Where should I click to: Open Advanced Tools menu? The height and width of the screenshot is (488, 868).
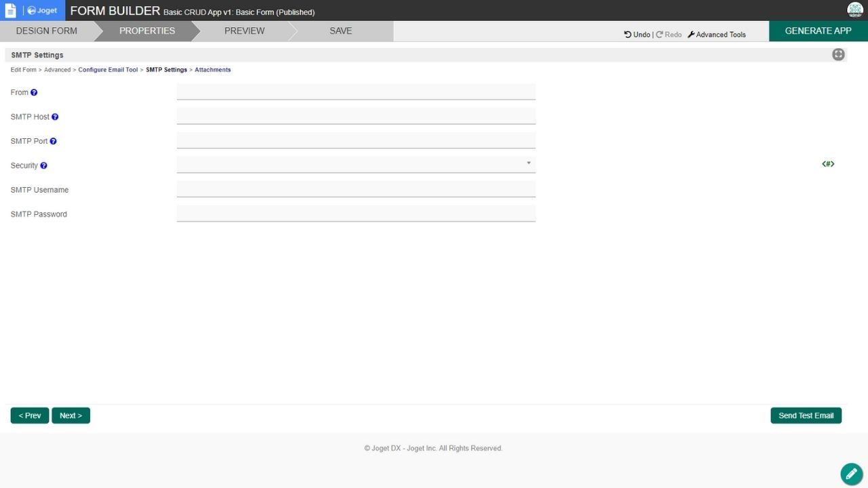click(x=716, y=35)
